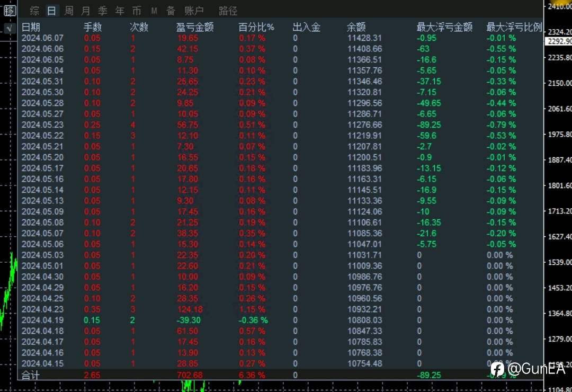
Task: Click the -0.55 % drawdown ratio
Action: pyautogui.click(x=501, y=49)
